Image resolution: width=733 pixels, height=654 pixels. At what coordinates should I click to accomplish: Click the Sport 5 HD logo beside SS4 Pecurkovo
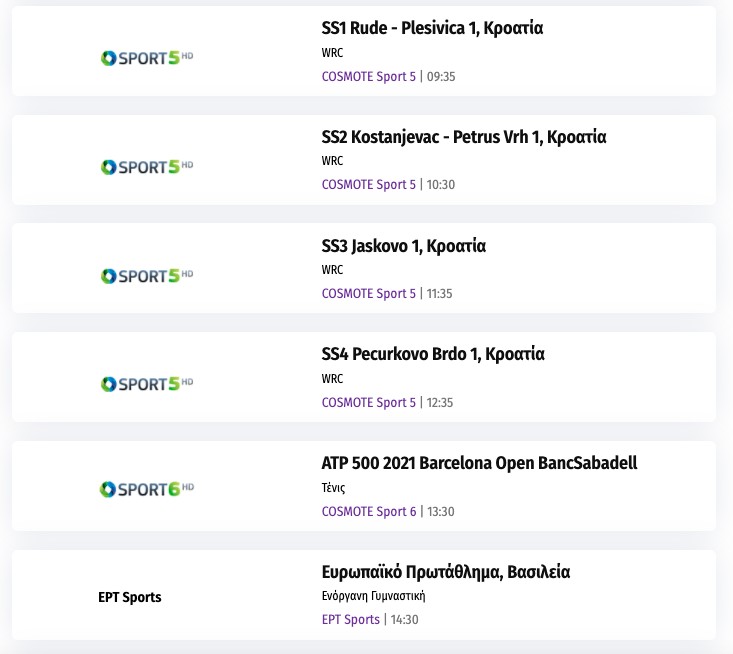146,384
